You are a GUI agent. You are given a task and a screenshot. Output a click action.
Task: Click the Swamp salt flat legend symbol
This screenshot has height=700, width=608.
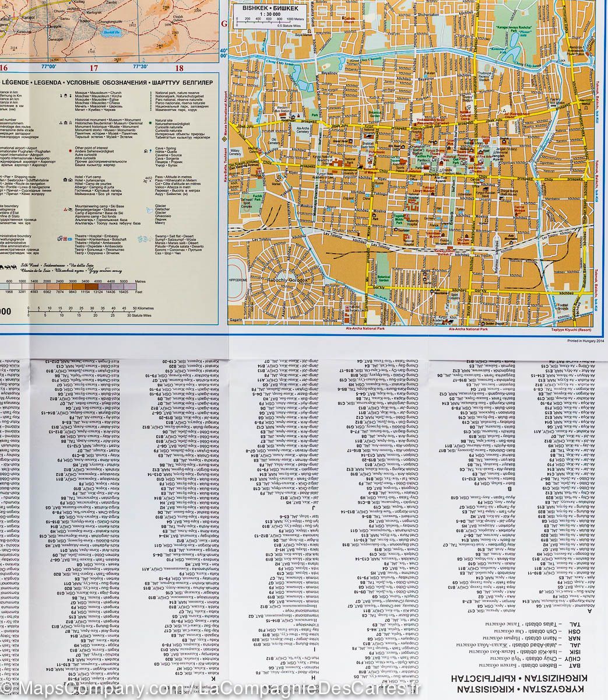pos(144,239)
